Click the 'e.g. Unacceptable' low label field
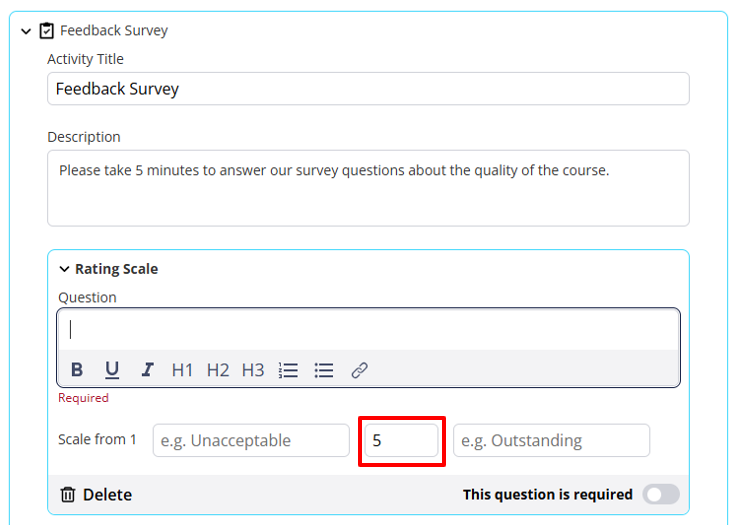The image size is (738, 525). [x=251, y=441]
